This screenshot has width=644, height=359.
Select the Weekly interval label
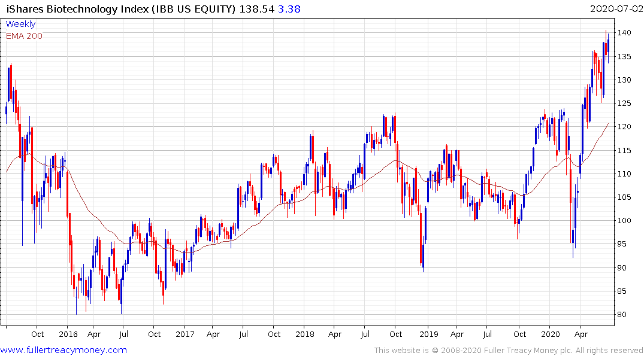(x=20, y=24)
